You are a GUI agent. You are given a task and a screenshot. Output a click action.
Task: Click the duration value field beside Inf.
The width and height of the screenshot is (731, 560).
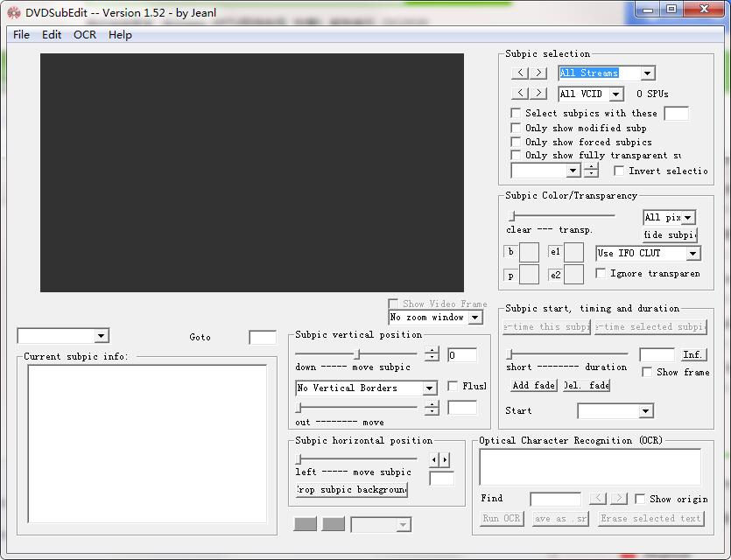657,355
